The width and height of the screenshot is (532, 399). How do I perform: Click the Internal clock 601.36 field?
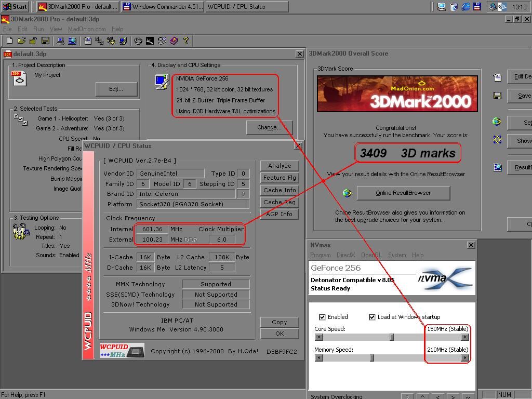[152, 229]
